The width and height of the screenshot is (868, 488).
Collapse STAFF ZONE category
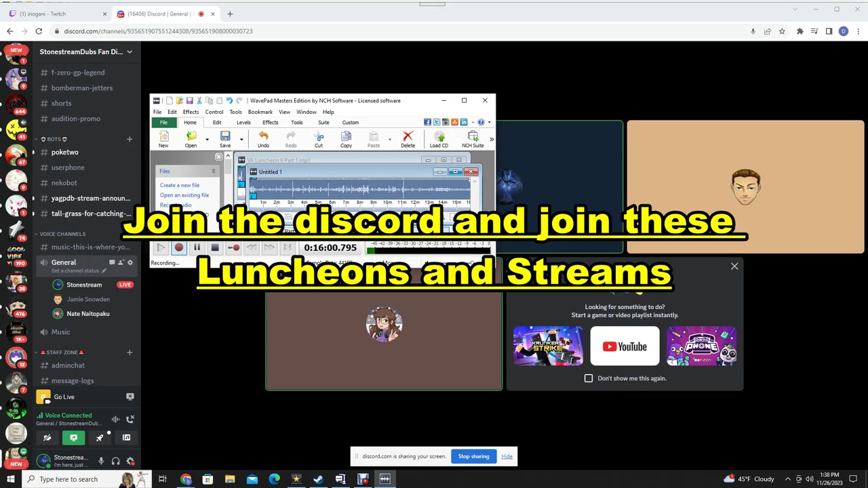click(x=59, y=352)
